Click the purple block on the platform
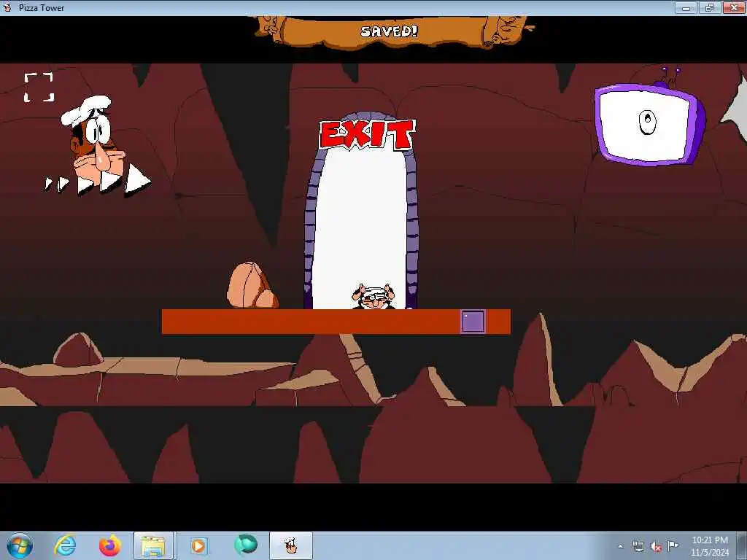Viewport: 747px width, 560px height. (x=473, y=322)
